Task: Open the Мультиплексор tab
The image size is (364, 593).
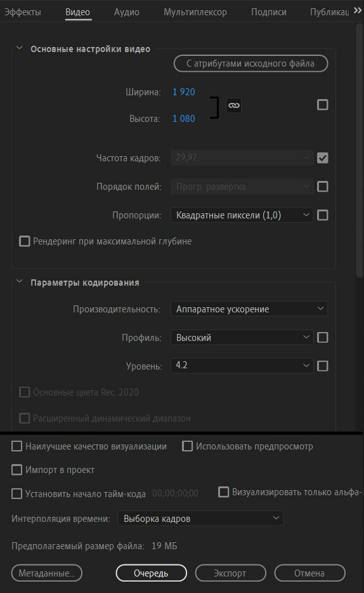Action: pyautogui.click(x=195, y=12)
